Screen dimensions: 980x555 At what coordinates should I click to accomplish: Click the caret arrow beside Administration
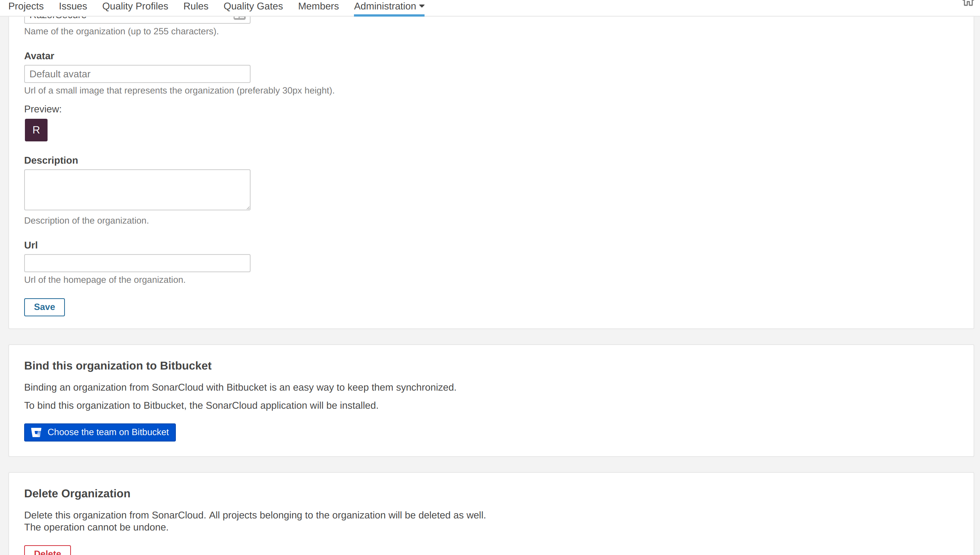click(422, 6)
